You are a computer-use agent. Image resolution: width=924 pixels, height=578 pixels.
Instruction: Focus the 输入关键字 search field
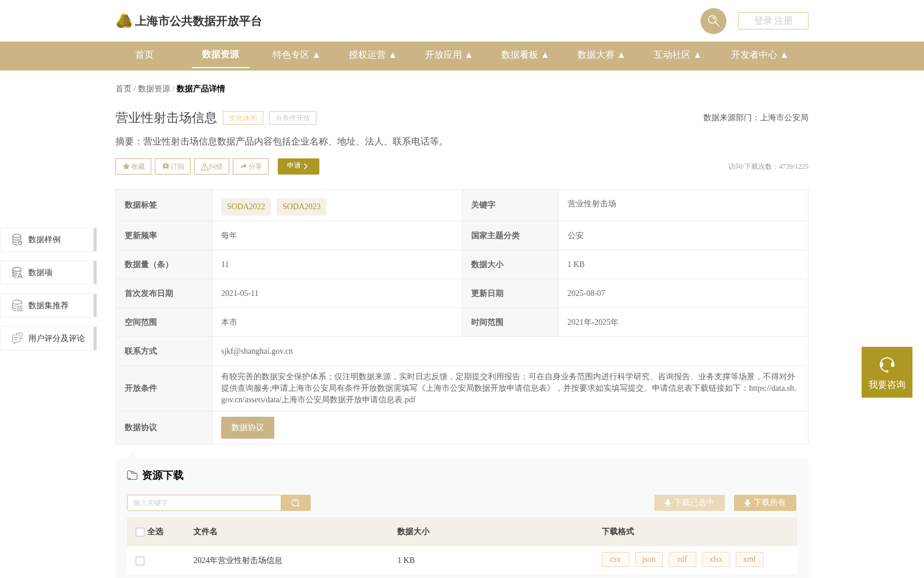coord(204,503)
